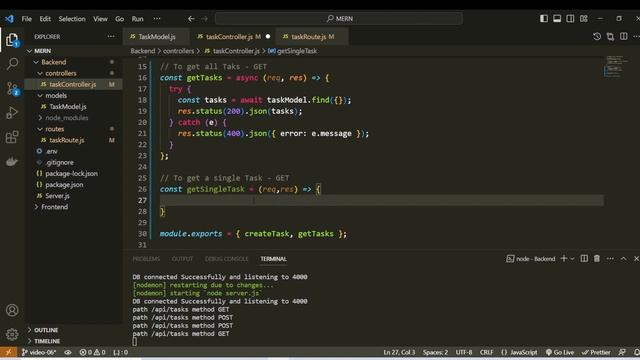Add a new terminal with plus icon
Image resolution: width=640 pixels, height=360 pixels.
[x=564, y=258]
